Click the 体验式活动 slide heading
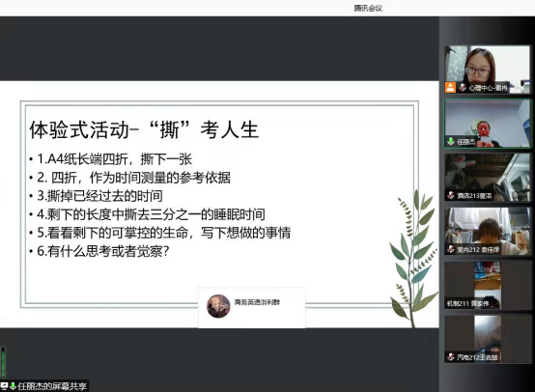Viewport: 535px width, 392px height. click(x=144, y=129)
